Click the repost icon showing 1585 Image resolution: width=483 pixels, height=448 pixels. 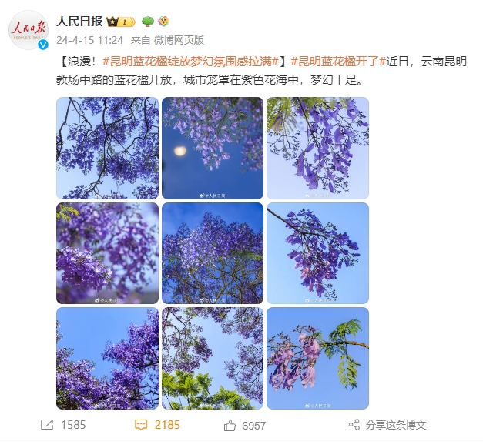[47, 425]
